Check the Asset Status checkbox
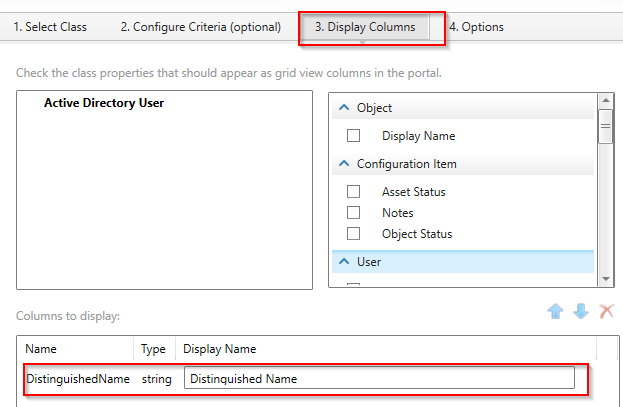 tap(353, 192)
